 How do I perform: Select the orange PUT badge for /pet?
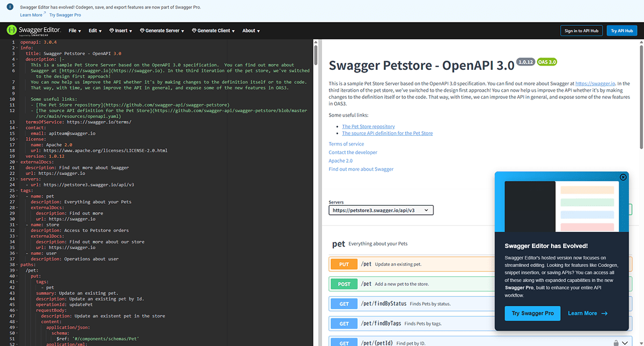[343, 264]
